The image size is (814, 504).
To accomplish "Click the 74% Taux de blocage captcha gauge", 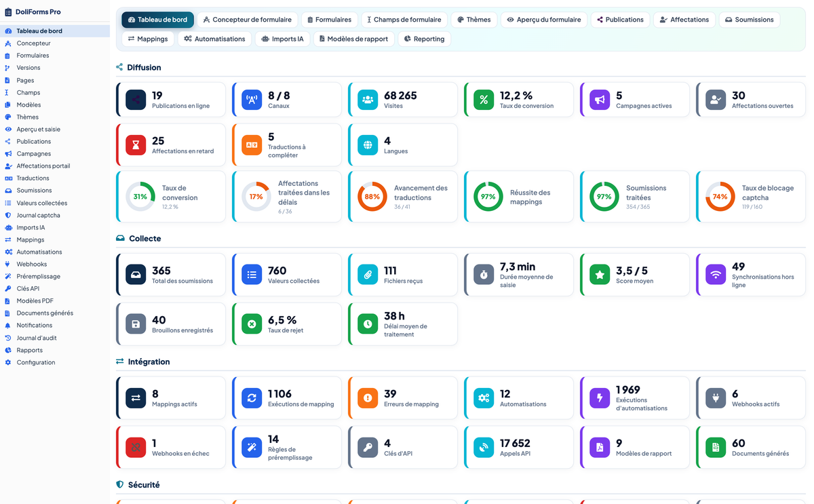I will click(x=720, y=197).
